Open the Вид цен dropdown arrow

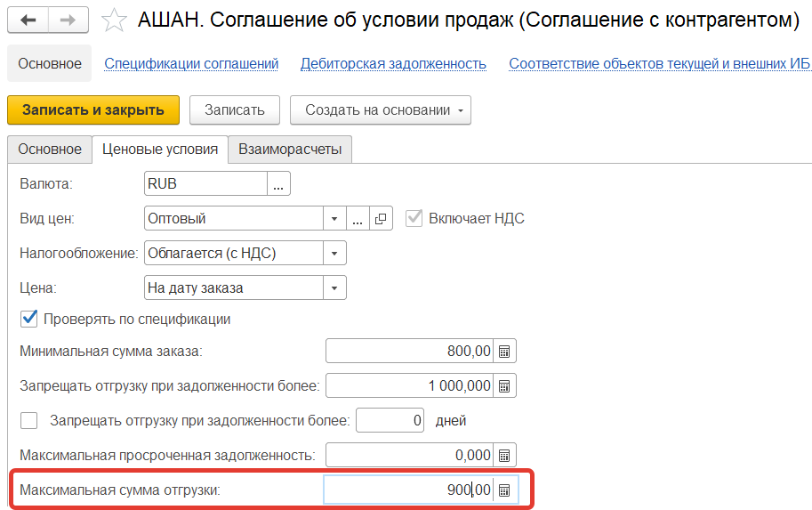pos(334,218)
